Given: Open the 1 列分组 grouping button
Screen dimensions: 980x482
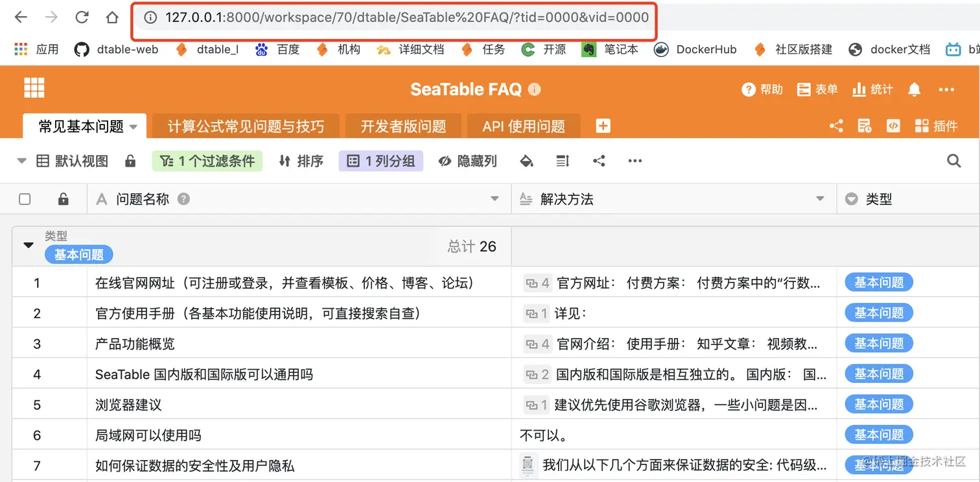Looking at the screenshot, I should tap(381, 161).
